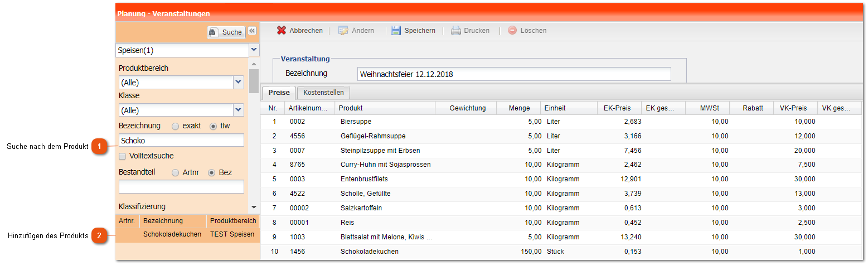
Task: Open the Klasse (Alle) dropdown
Action: [239, 110]
